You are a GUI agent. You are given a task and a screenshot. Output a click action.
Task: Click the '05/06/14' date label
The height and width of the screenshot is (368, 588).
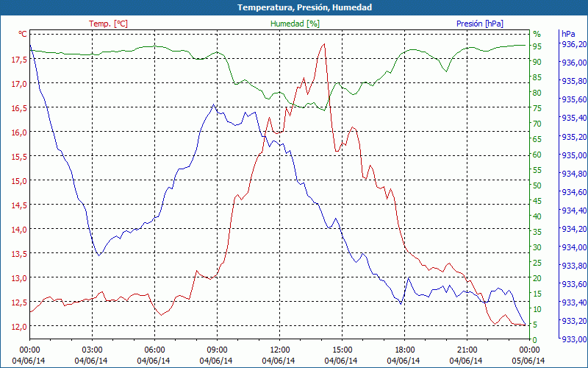coord(528,361)
